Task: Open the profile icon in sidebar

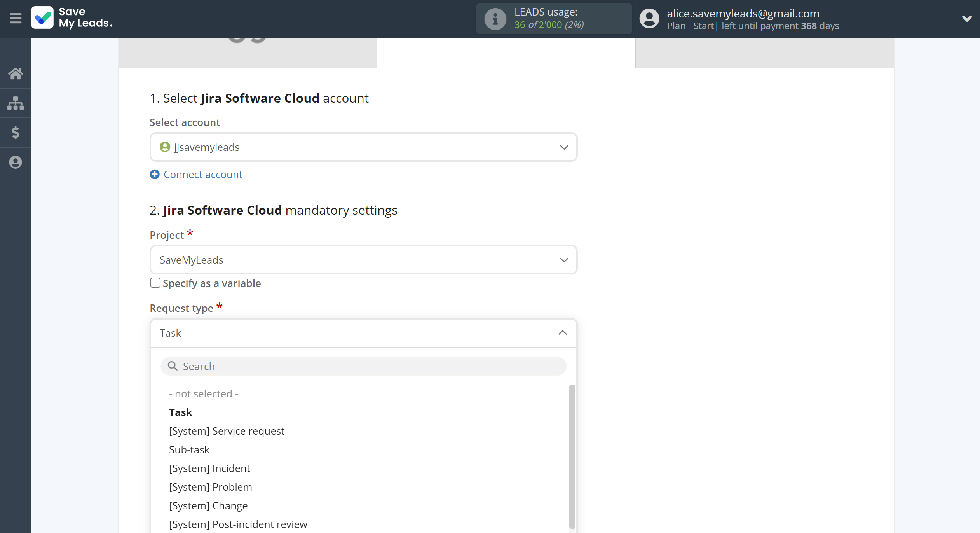Action: coord(16,162)
